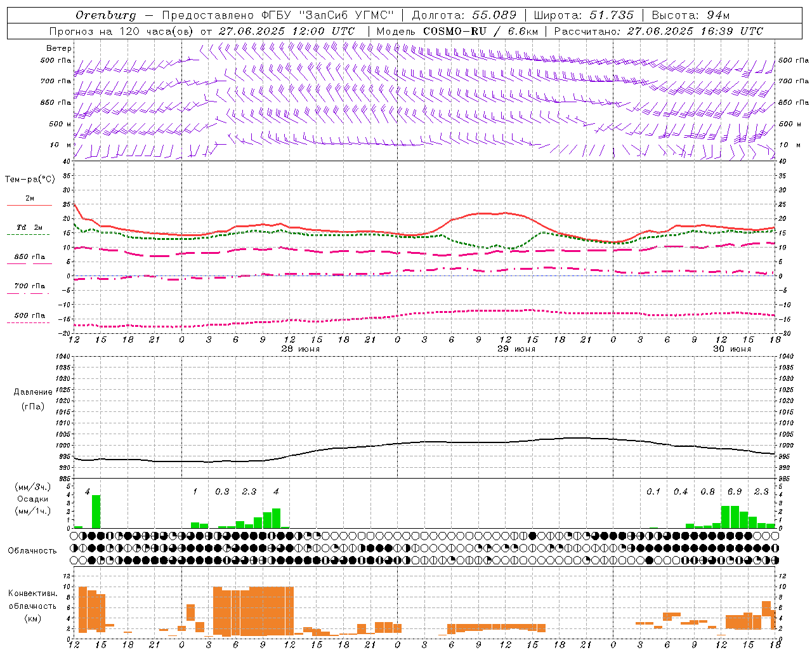Click the precipitation total value 1
Image resolution: width=812 pixels, height=650 pixels.
[195, 491]
